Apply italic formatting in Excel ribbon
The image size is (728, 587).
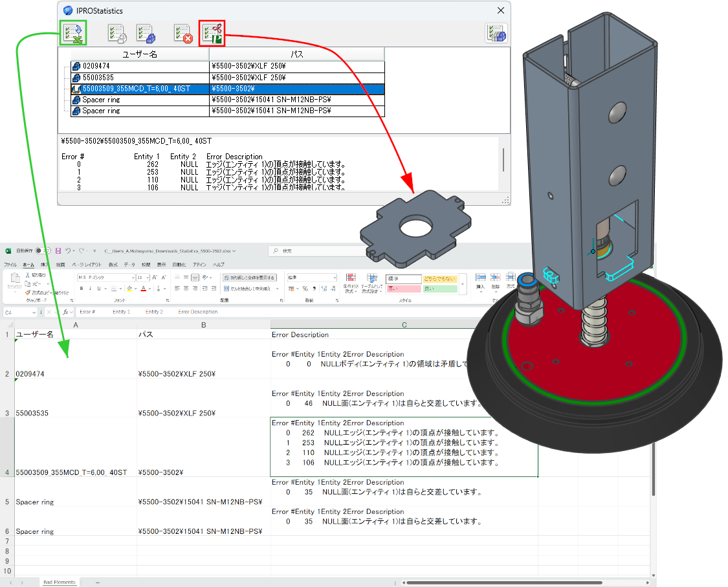[90, 289]
